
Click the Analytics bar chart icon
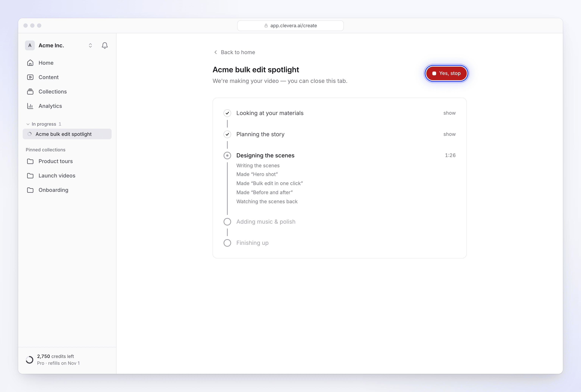click(x=30, y=106)
